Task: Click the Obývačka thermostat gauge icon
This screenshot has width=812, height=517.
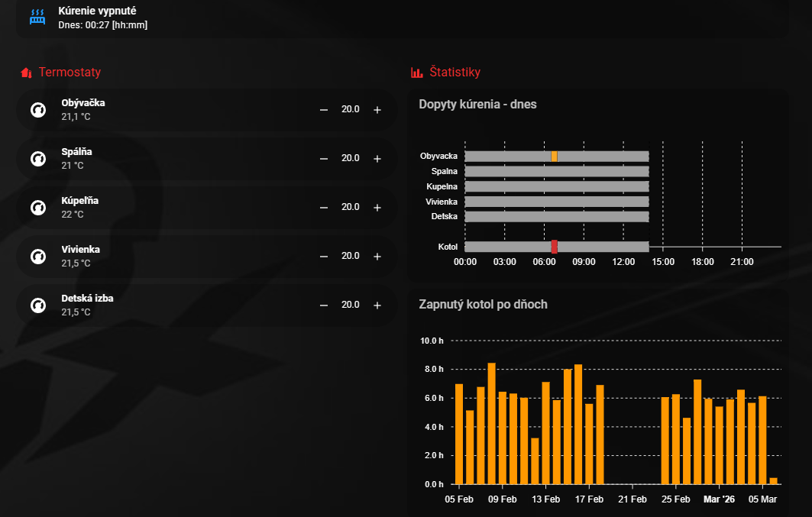Action: click(x=37, y=110)
